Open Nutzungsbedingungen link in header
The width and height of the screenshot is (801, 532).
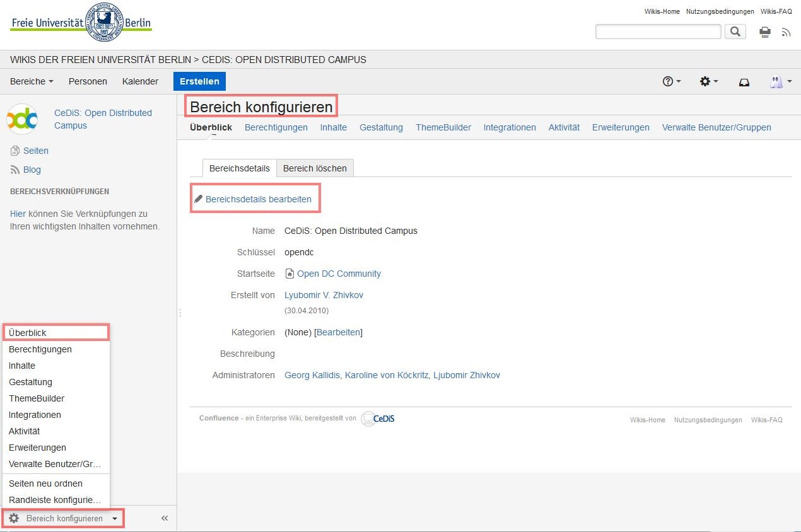(720, 11)
